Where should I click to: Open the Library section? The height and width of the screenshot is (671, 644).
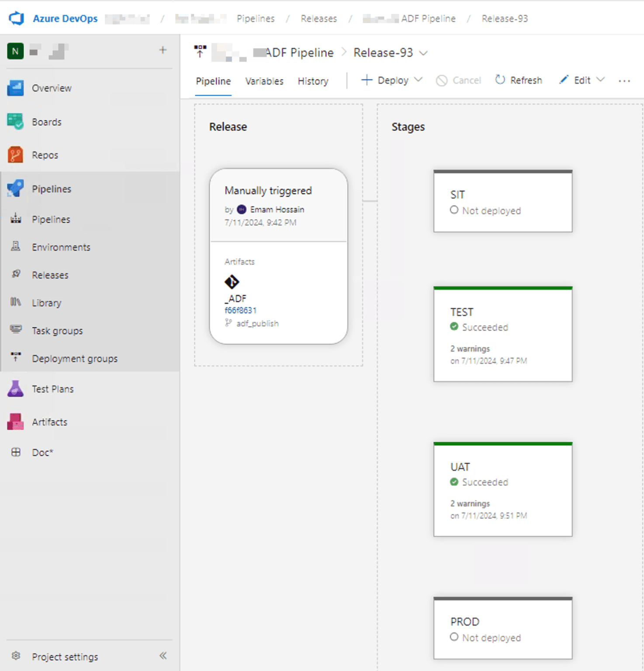pos(47,303)
